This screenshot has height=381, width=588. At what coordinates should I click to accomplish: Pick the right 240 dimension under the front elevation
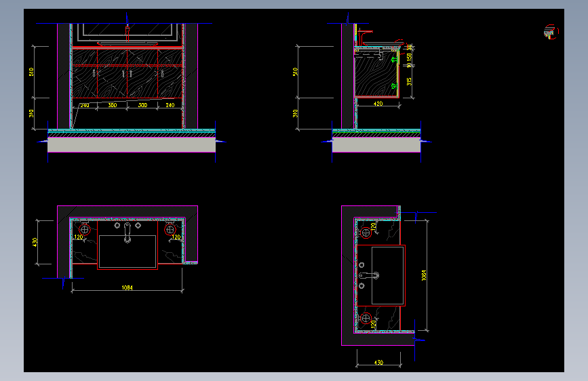click(x=170, y=105)
